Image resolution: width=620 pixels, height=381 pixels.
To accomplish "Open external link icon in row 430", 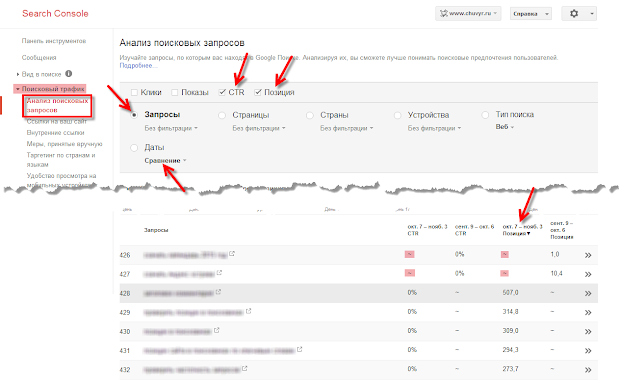I will tap(216, 330).
